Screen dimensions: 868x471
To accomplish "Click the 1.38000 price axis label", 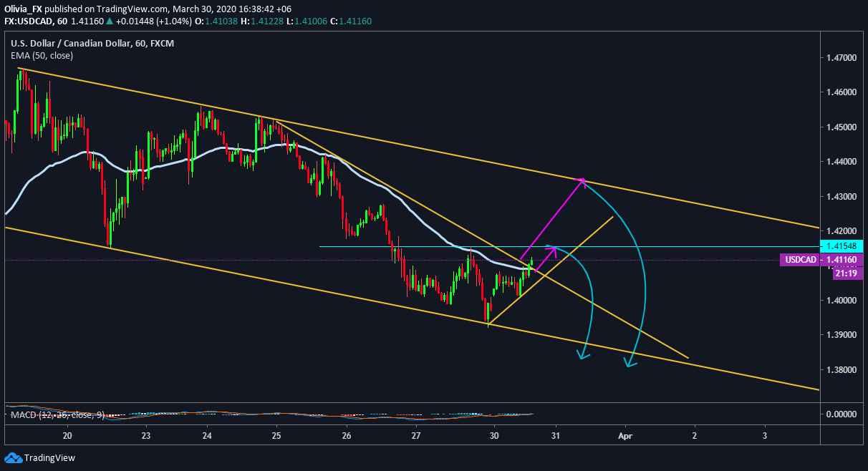I will point(843,370).
